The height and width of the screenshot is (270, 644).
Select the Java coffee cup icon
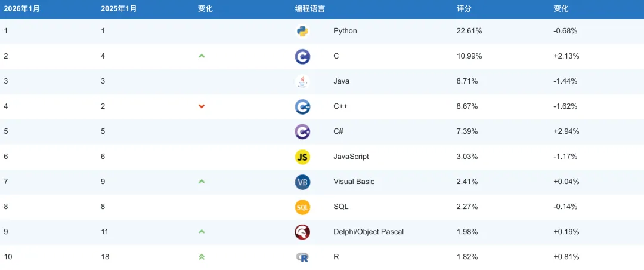click(x=302, y=81)
